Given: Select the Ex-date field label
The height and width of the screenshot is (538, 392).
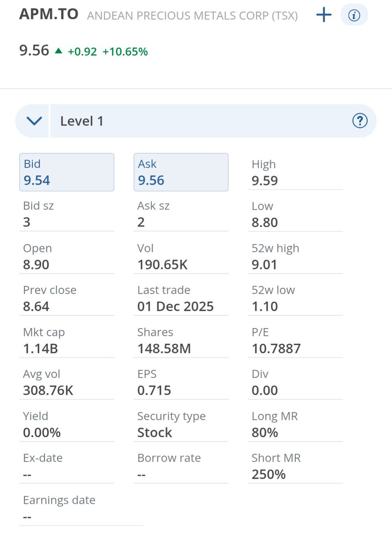Looking at the screenshot, I should pos(43,458).
